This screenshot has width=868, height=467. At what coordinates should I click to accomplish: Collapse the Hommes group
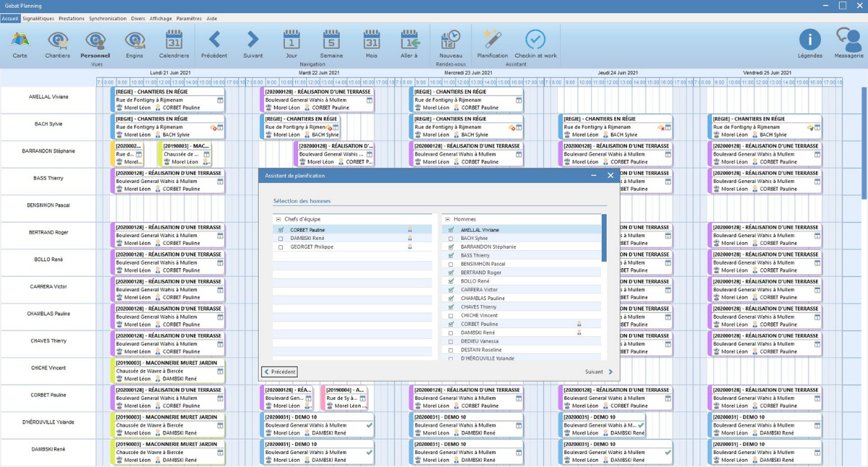447,219
